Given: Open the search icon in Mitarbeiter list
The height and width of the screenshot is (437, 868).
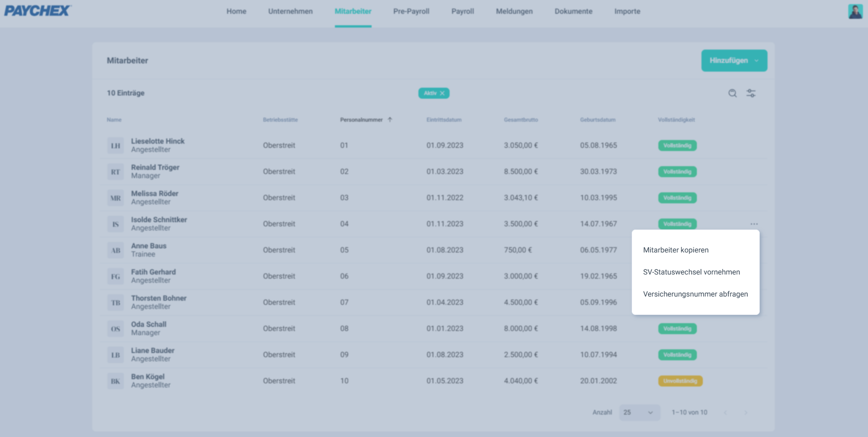Looking at the screenshot, I should 733,93.
